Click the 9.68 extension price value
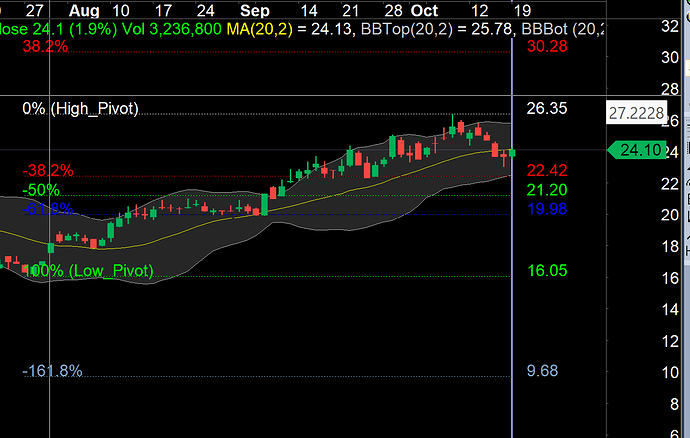The image size is (690, 438). pyautogui.click(x=542, y=371)
